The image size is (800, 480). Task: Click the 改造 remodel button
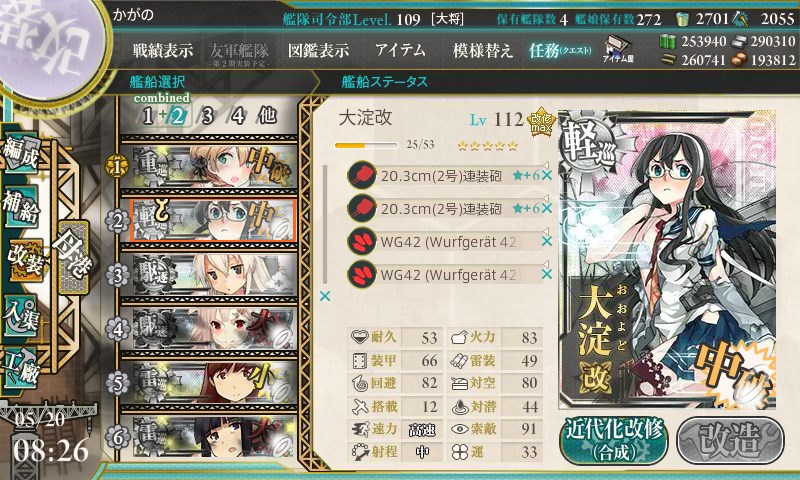click(x=730, y=440)
